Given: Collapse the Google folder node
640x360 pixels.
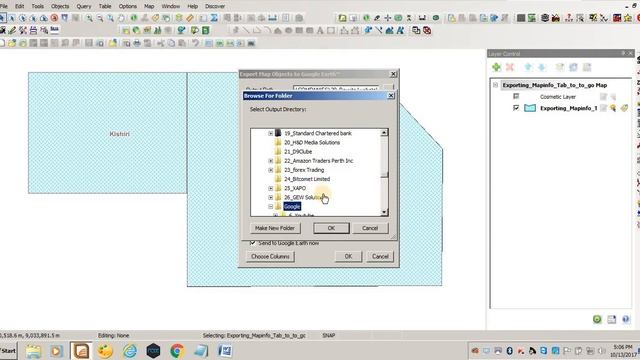Looking at the screenshot, I should click(x=270, y=207).
